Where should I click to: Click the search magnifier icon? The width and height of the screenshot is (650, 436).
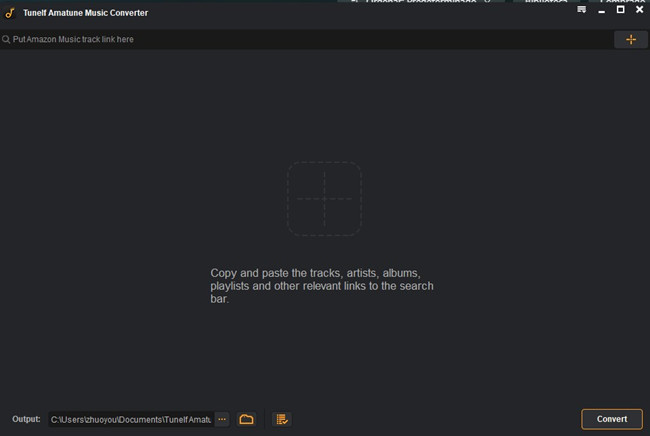(6, 39)
